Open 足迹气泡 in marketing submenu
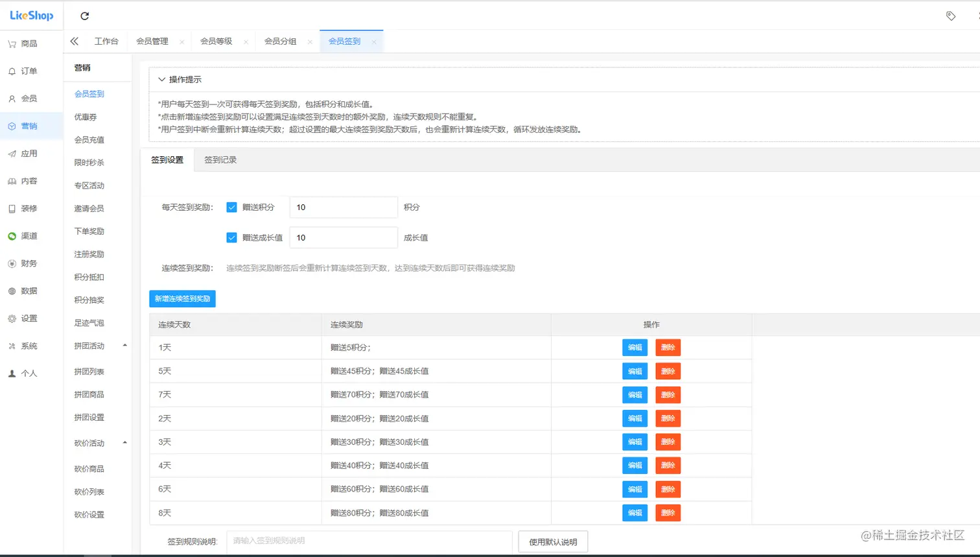980x557 pixels. pyautogui.click(x=89, y=323)
